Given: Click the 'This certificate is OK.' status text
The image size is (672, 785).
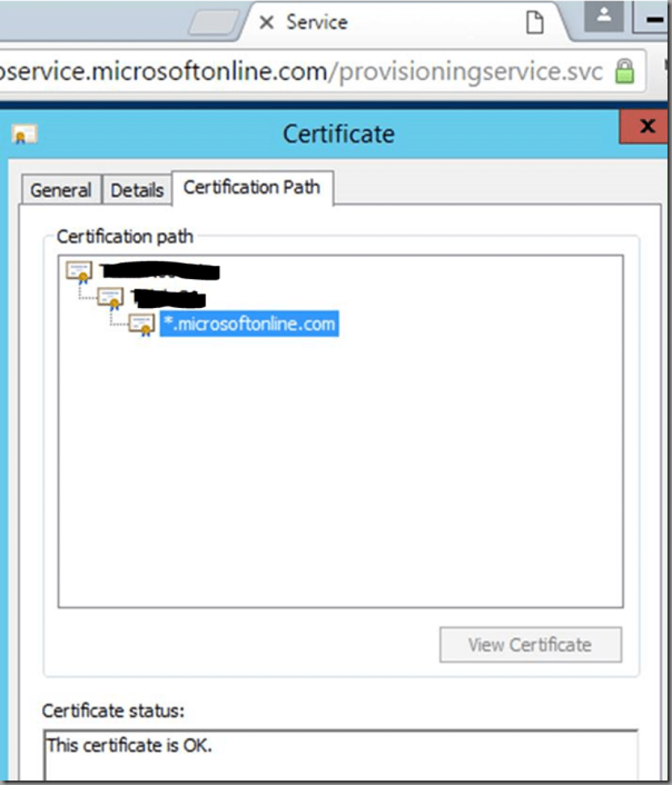Looking at the screenshot, I should (x=129, y=745).
